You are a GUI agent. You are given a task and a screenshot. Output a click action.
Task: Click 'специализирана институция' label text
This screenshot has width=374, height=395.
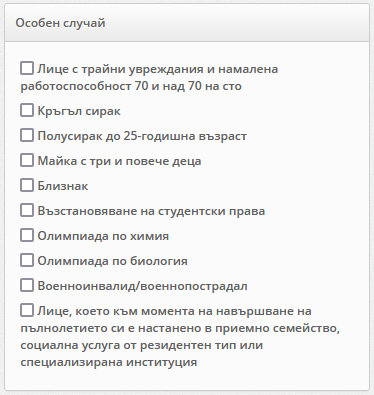[109, 362]
